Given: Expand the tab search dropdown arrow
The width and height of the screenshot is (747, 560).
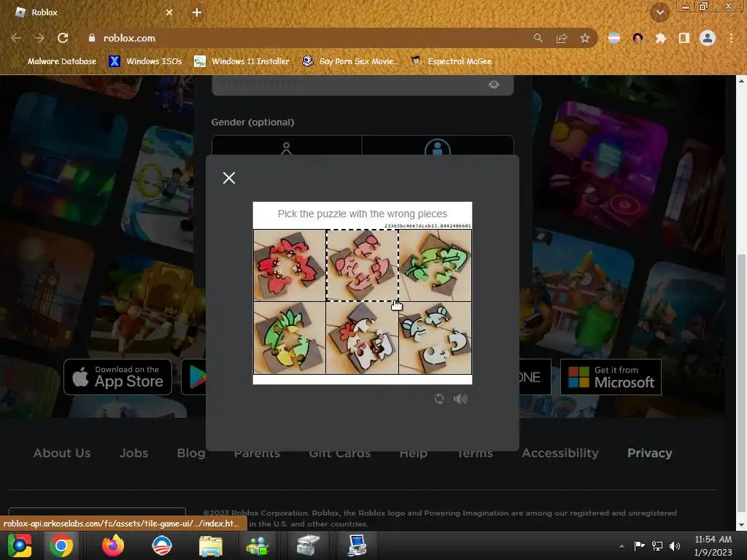Looking at the screenshot, I should 660,12.
